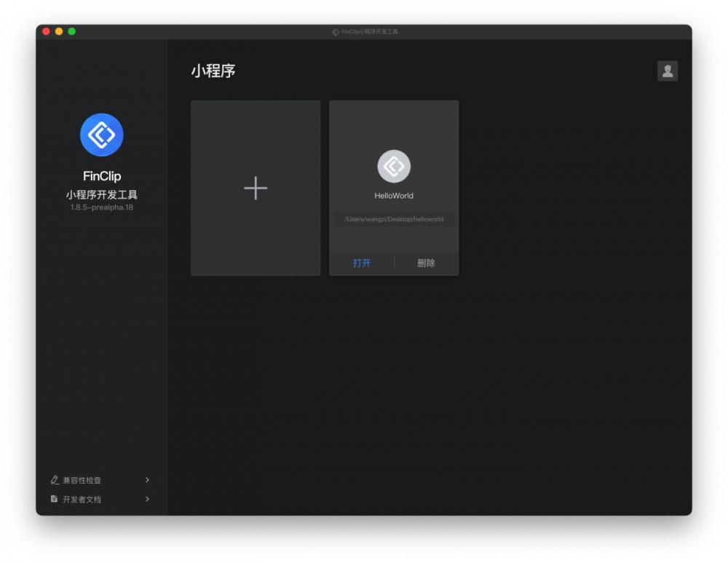This screenshot has height=563, width=728.
Task: Open the HelloWorld project via 打开
Action: pos(362,263)
